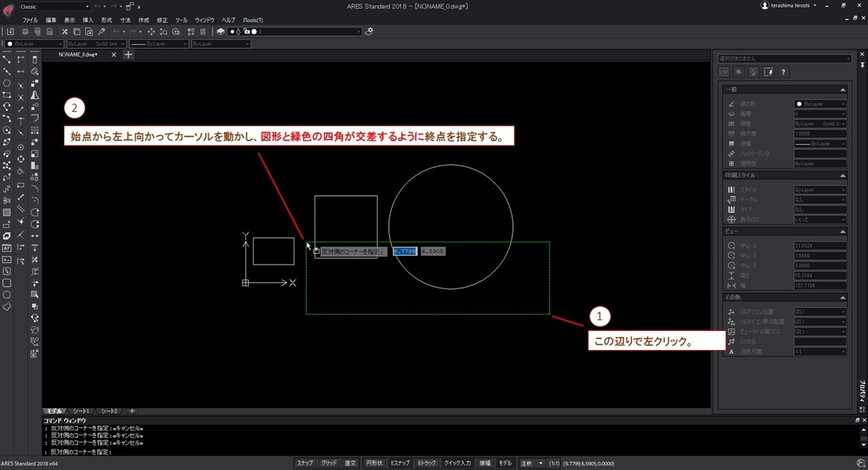The width and height of the screenshot is (868, 470).
Task: Click the (1:1) scale button in status bar
Action: point(553,463)
